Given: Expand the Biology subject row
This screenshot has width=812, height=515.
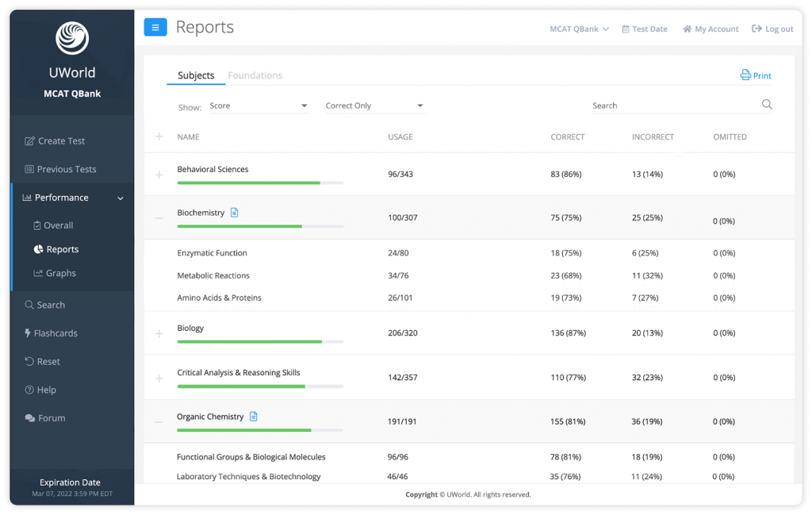Looking at the screenshot, I should [159, 334].
